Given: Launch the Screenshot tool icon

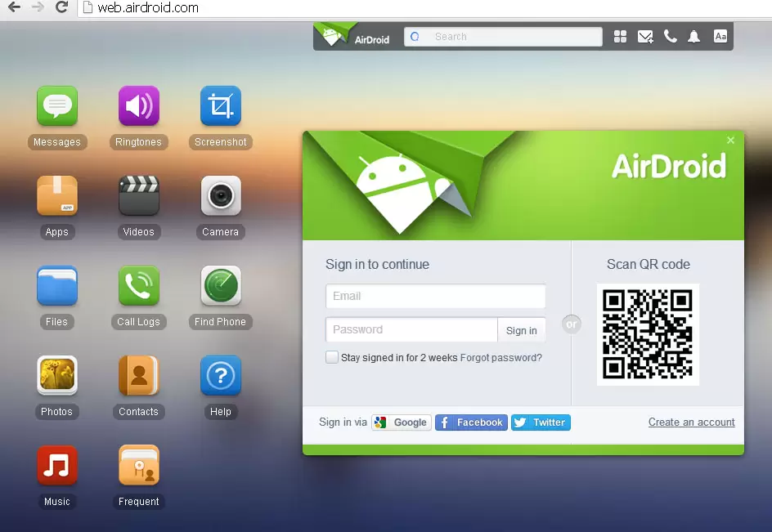Looking at the screenshot, I should point(221,106).
